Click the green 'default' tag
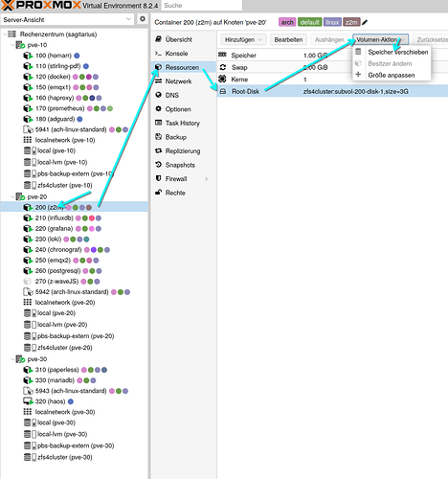The height and width of the screenshot is (479, 448). coord(309,22)
